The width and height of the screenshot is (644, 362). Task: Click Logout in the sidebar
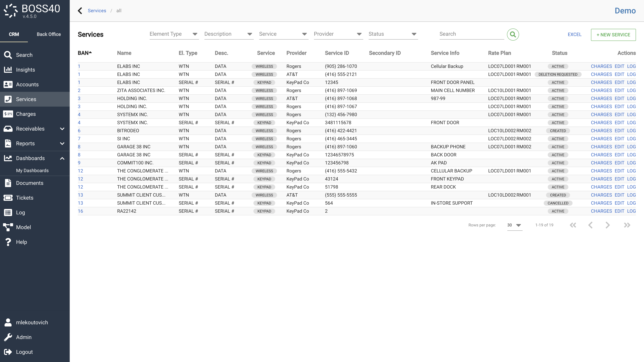(x=24, y=352)
